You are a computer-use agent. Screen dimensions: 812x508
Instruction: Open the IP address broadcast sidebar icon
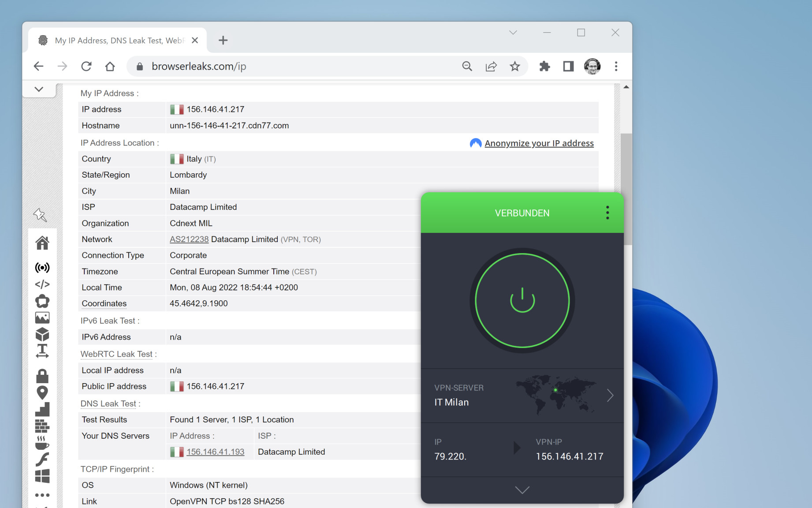point(42,267)
